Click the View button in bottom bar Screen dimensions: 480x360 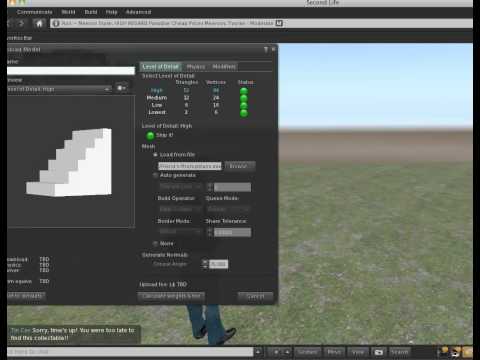point(358,352)
